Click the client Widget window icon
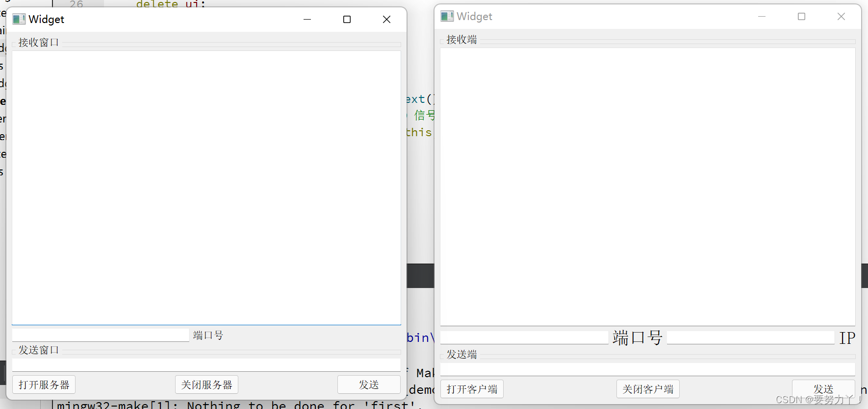The image size is (868, 409). point(447,16)
